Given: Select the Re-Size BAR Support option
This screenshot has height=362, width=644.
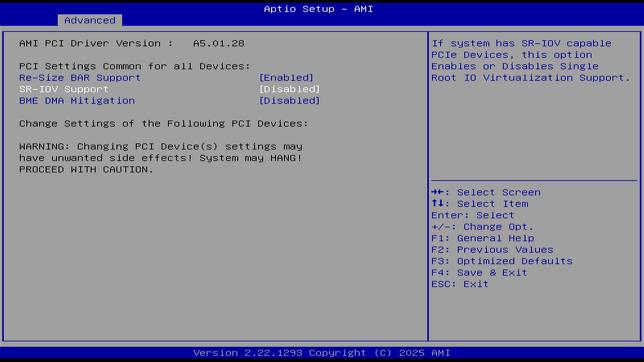Looking at the screenshot, I should click(80, 78).
